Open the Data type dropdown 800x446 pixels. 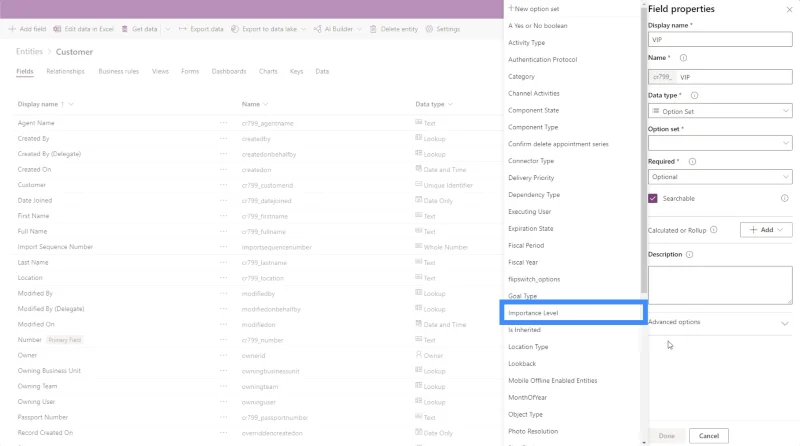pyautogui.click(x=720, y=111)
